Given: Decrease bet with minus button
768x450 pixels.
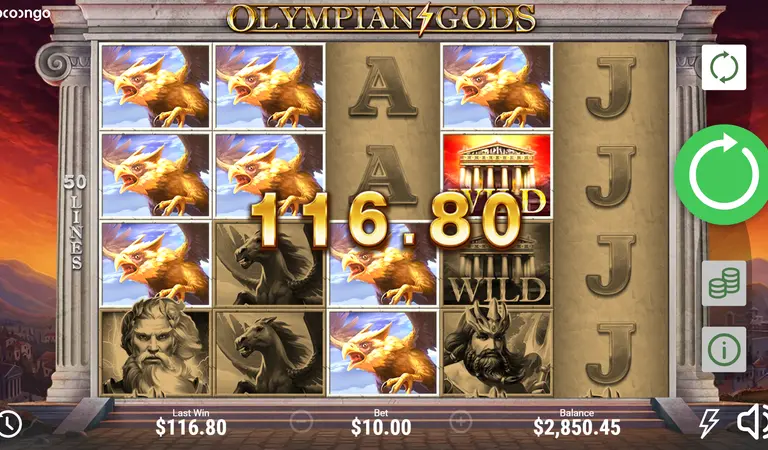Looking at the screenshot, I should [x=301, y=421].
